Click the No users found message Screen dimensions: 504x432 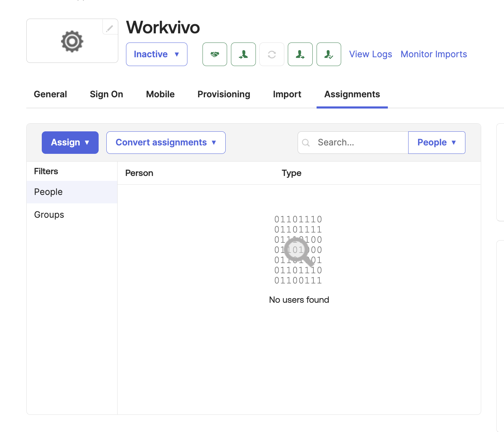tap(299, 300)
